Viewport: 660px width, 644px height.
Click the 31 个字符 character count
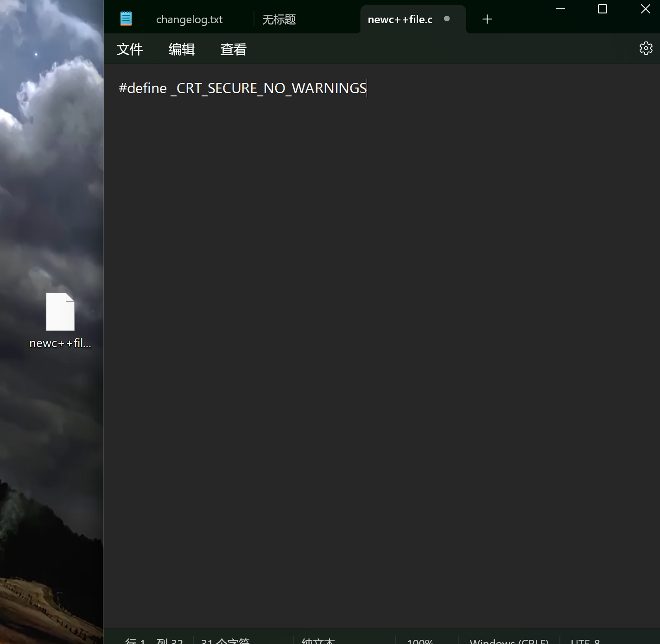click(x=226, y=641)
